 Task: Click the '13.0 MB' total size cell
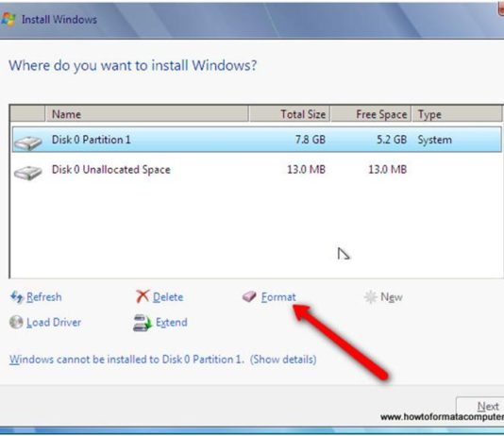(307, 169)
